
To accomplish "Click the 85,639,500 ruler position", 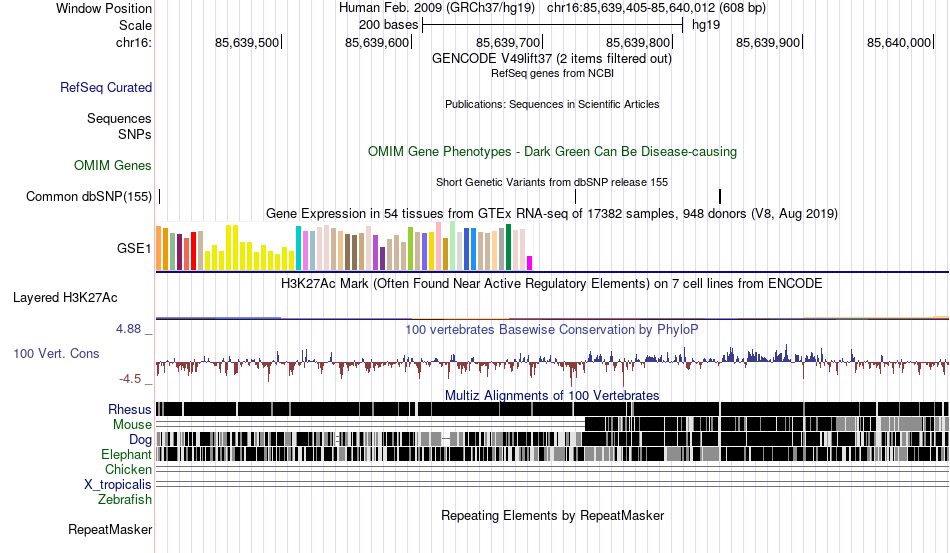I will pyautogui.click(x=247, y=42).
